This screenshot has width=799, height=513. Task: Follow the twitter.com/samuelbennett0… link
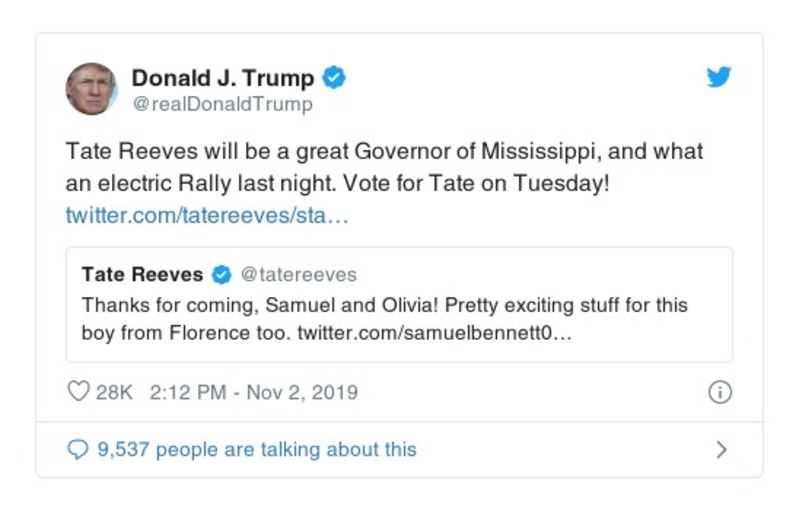pyautogui.click(x=434, y=333)
